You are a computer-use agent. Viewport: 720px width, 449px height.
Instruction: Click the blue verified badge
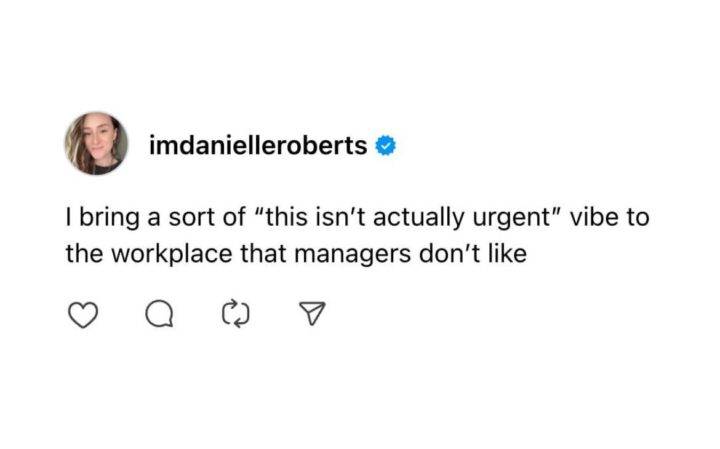click(x=386, y=146)
